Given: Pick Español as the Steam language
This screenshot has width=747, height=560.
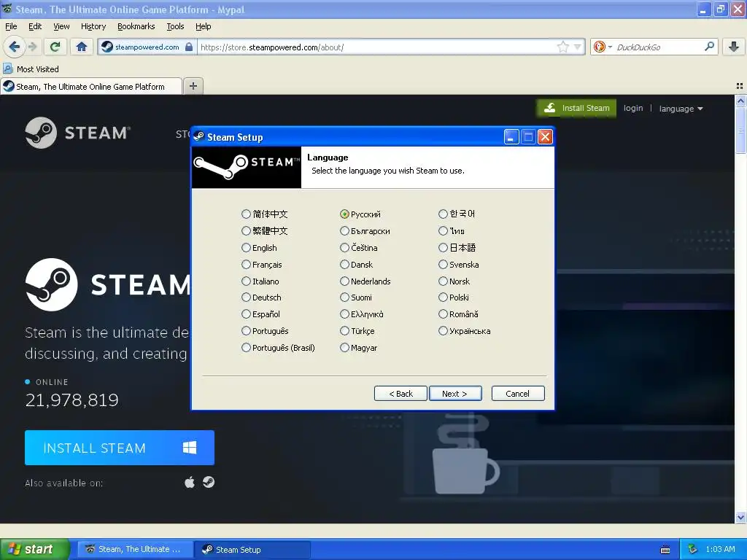Looking at the screenshot, I should [260, 314].
